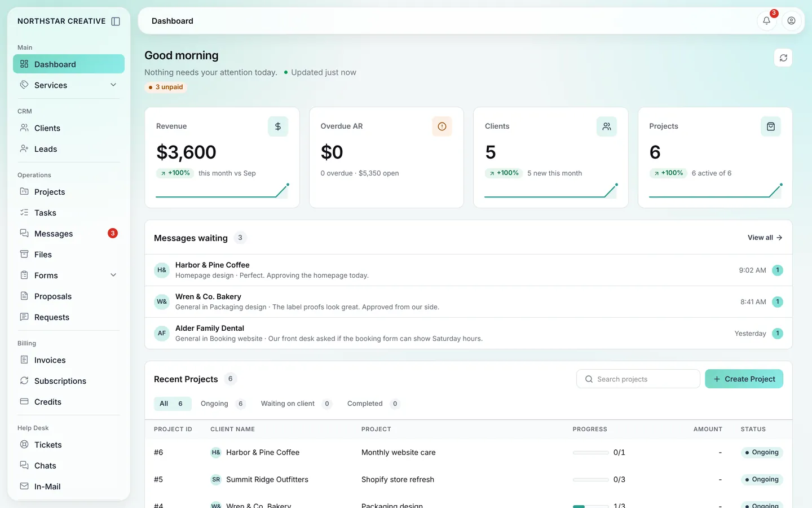Image resolution: width=812 pixels, height=508 pixels.
Task: Click the dollar icon on Revenue card
Action: pos(278,126)
